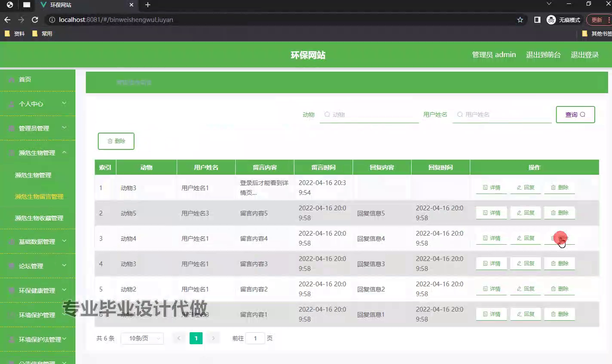
Task: Open 详情 for 留言内容2 row
Action: tap(491, 289)
